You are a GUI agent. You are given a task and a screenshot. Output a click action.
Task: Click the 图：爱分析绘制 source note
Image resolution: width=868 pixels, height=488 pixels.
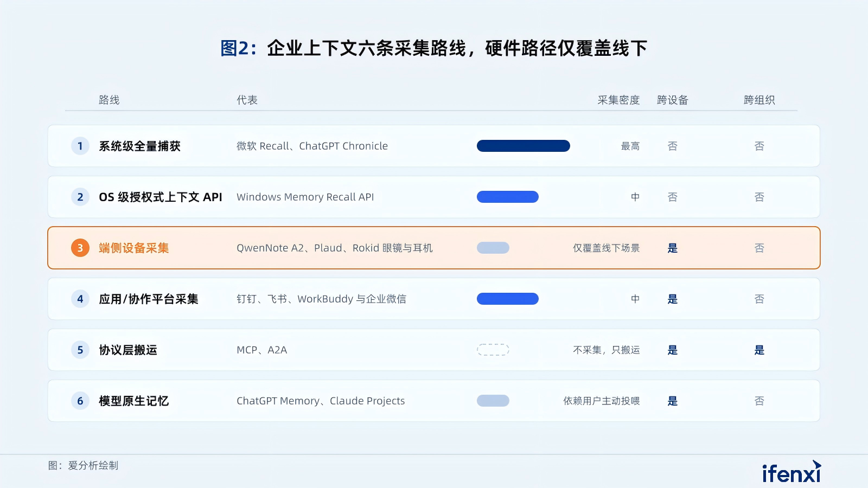(83, 465)
